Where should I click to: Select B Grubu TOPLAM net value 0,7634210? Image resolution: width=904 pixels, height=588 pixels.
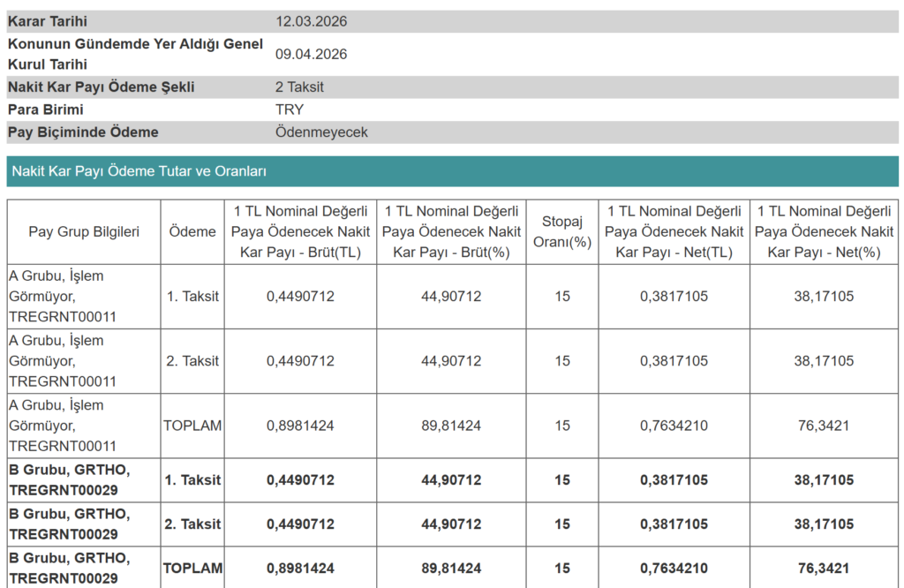(x=674, y=568)
